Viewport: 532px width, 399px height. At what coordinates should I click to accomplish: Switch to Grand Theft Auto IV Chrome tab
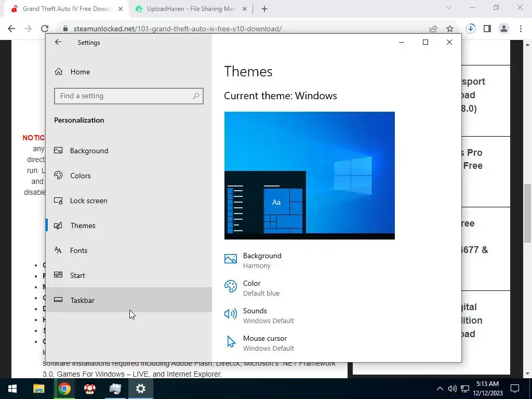66,9
